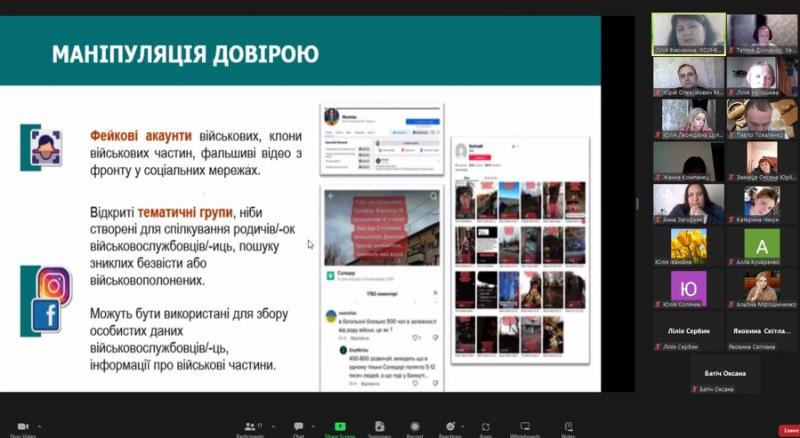Click the Facebook logo on the slide
The height and width of the screenshot is (438, 800).
point(46,316)
